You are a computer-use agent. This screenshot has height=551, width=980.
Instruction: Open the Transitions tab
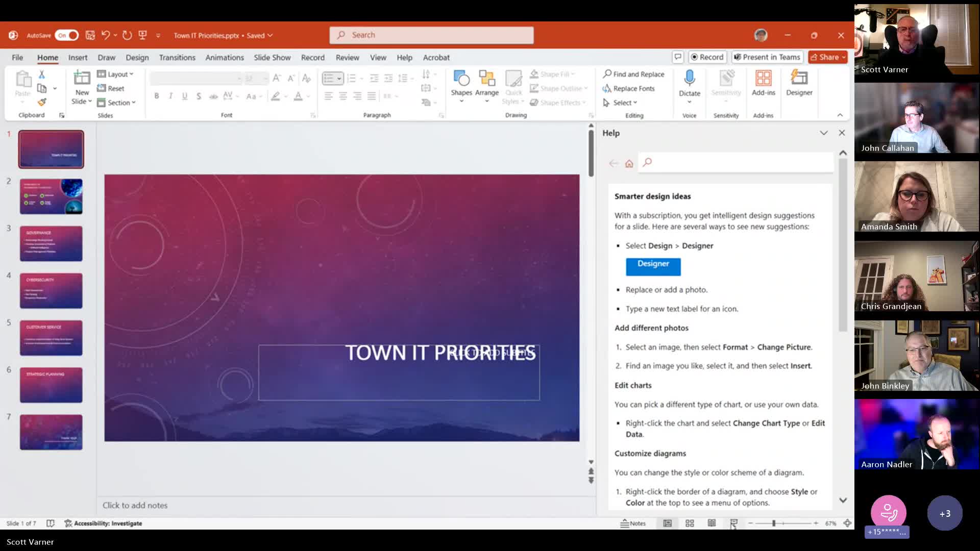tap(177, 58)
